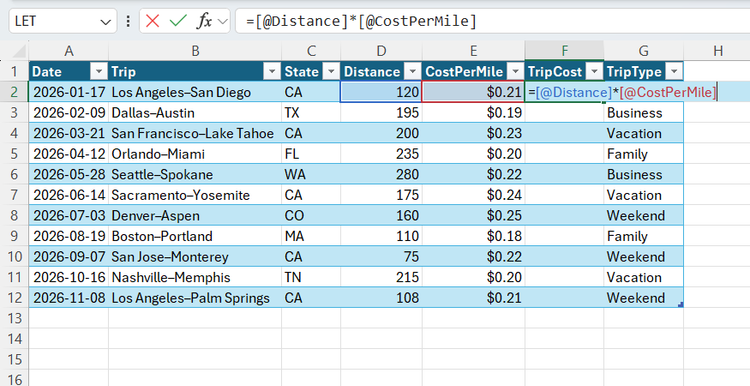Click the state cell TN
Image resolution: width=750 pixels, height=386 pixels.
coord(311,277)
